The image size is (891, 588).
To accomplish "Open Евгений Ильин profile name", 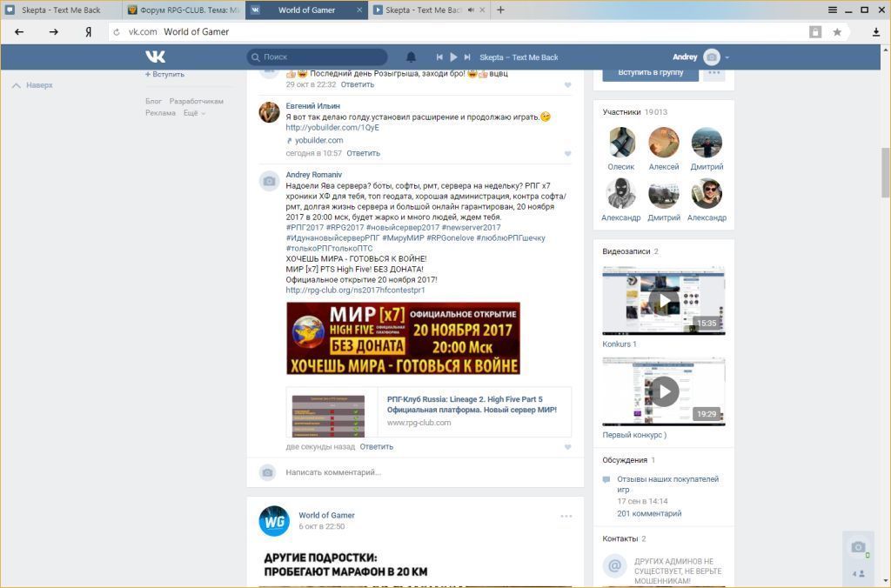I will (x=312, y=106).
